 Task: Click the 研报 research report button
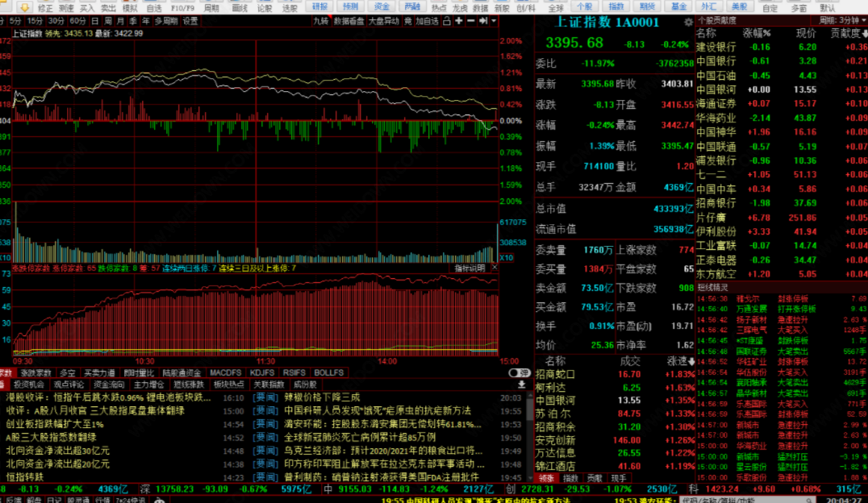(320, 7)
